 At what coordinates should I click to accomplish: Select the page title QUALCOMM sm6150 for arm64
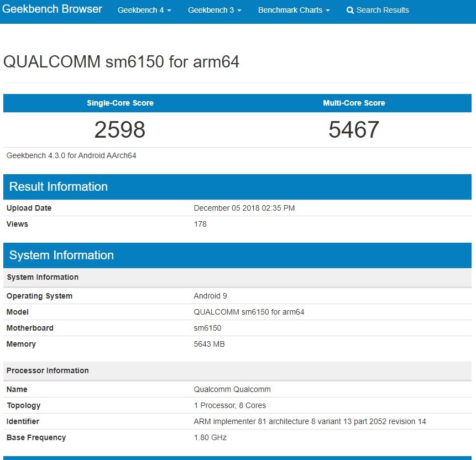pyautogui.click(x=121, y=61)
